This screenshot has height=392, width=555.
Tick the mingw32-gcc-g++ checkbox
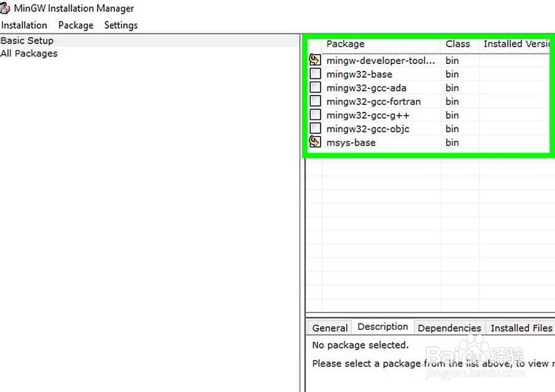315,115
